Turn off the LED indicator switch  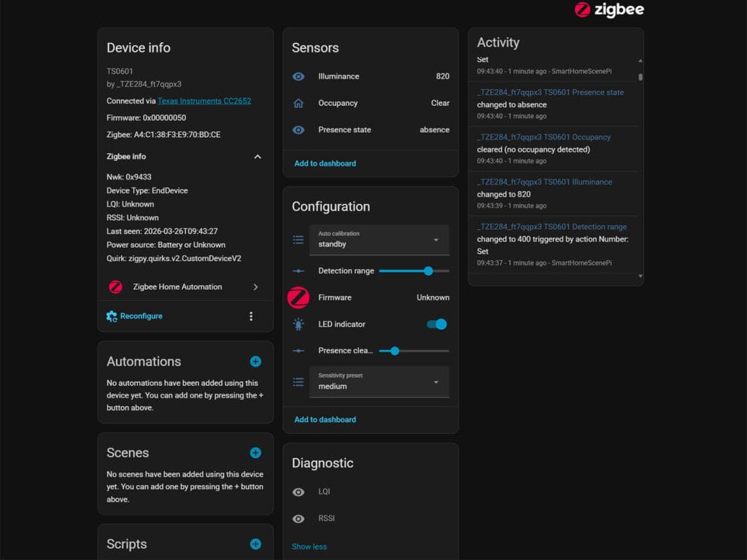437,324
